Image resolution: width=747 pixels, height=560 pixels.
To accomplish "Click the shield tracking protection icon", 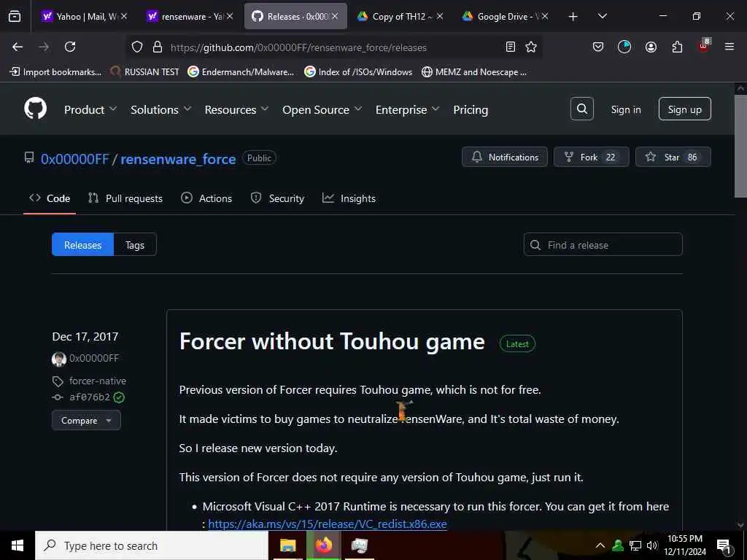I will (x=137, y=47).
